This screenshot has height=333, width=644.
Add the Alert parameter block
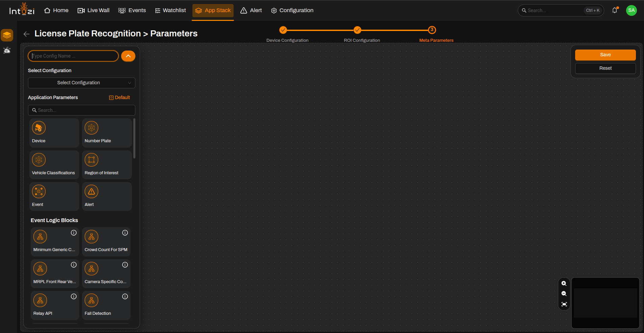[x=107, y=196]
